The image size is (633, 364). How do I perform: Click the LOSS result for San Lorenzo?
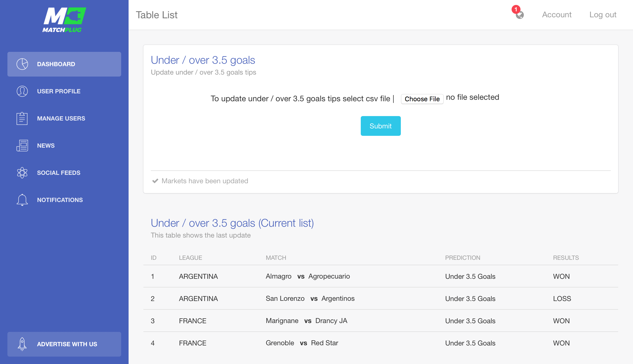pos(562,299)
